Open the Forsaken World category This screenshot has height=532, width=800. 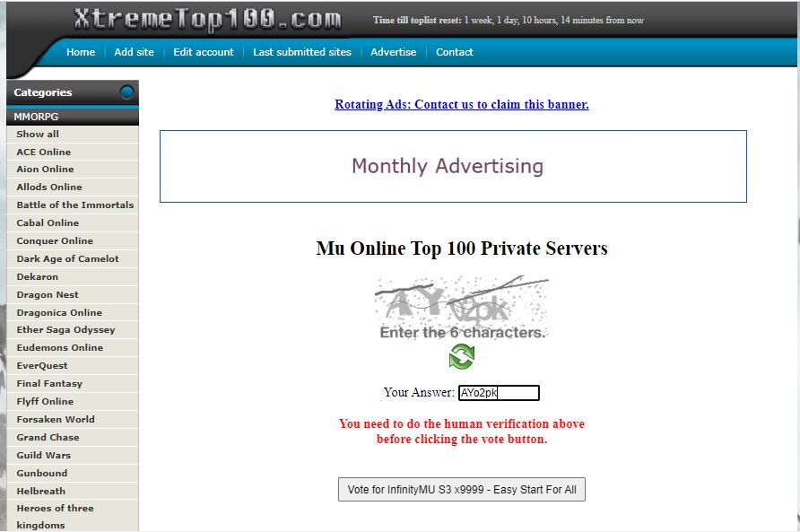click(x=73, y=419)
